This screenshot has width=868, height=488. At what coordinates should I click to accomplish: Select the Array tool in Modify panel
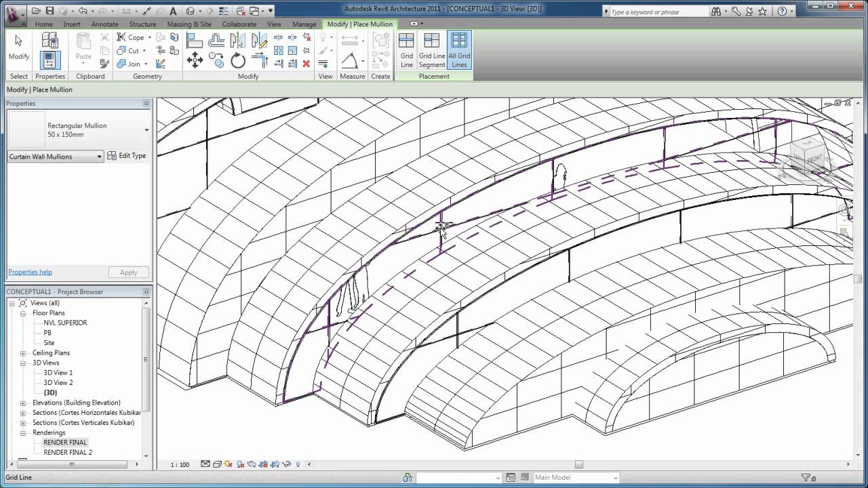pos(279,50)
